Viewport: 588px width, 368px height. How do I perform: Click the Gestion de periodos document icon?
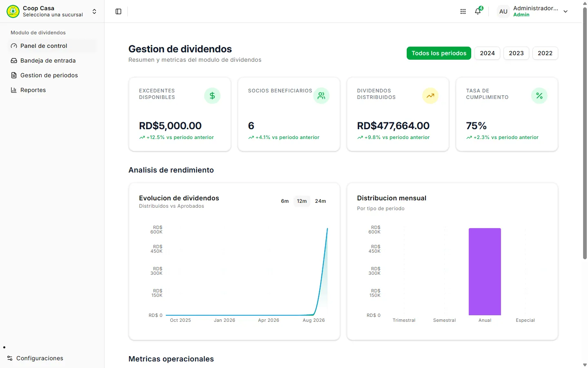click(14, 75)
